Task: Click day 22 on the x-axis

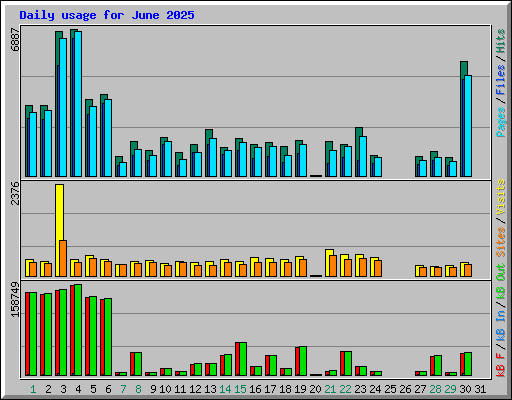Action: click(x=345, y=389)
